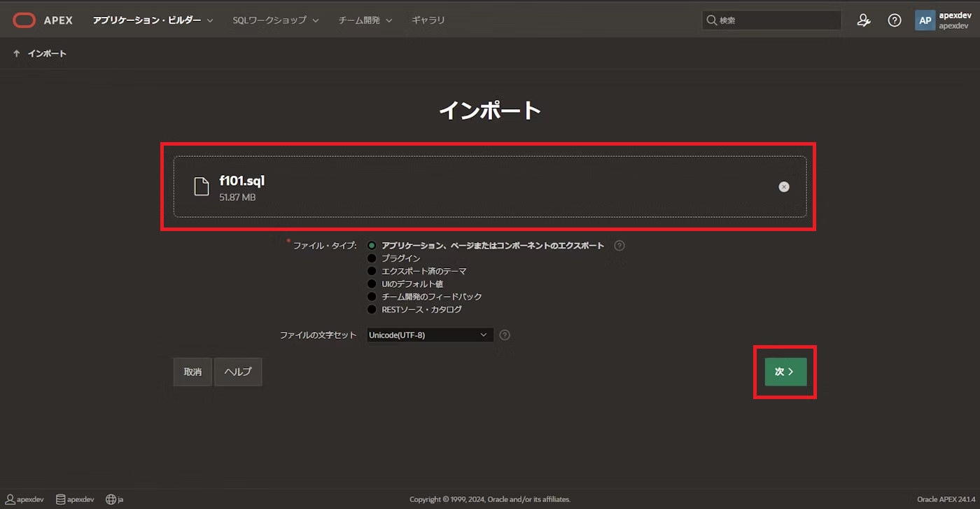Click the Oracle APEX 24.1.4 version text
This screenshot has height=509, width=980.
[946, 499]
